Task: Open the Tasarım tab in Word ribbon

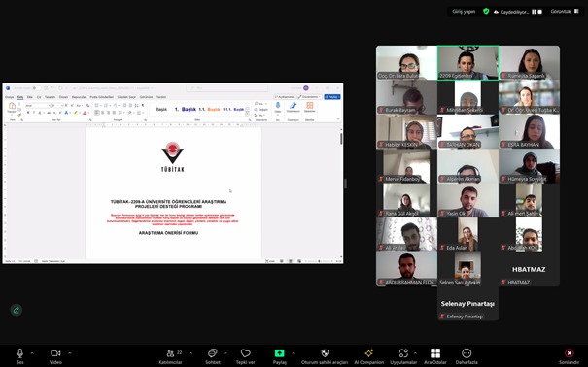Action: coord(50,97)
